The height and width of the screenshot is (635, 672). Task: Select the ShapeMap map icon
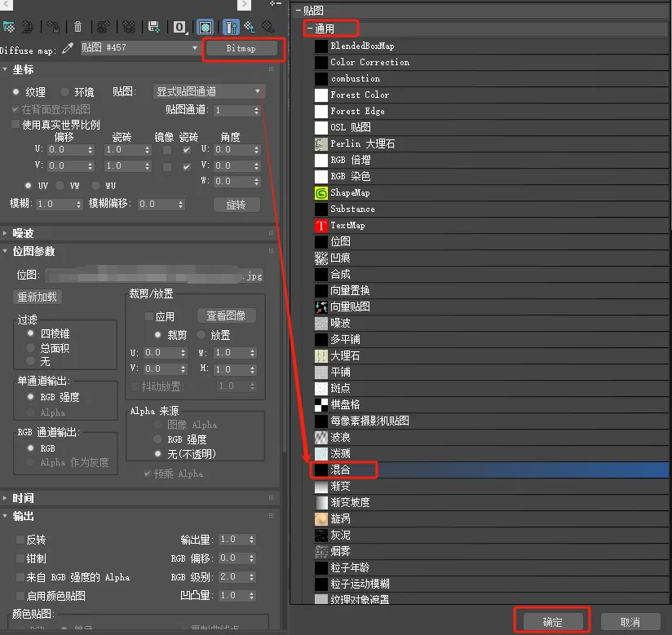click(321, 193)
